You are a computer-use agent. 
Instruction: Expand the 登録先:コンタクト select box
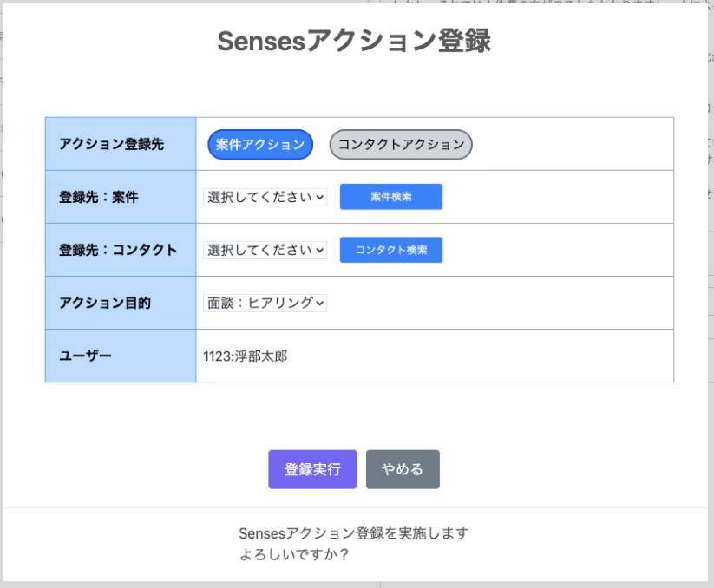(265, 250)
